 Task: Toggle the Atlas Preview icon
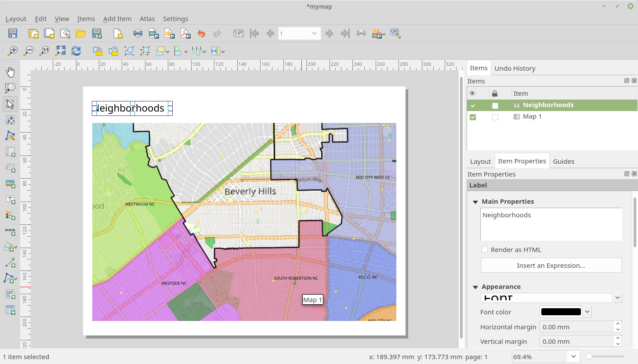tap(238, 33)
